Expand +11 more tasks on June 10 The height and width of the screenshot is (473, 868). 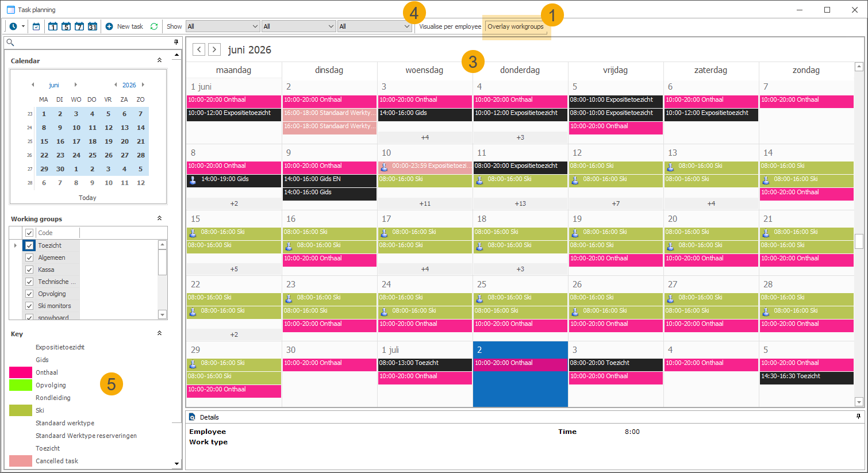click(x=425, y=203)
